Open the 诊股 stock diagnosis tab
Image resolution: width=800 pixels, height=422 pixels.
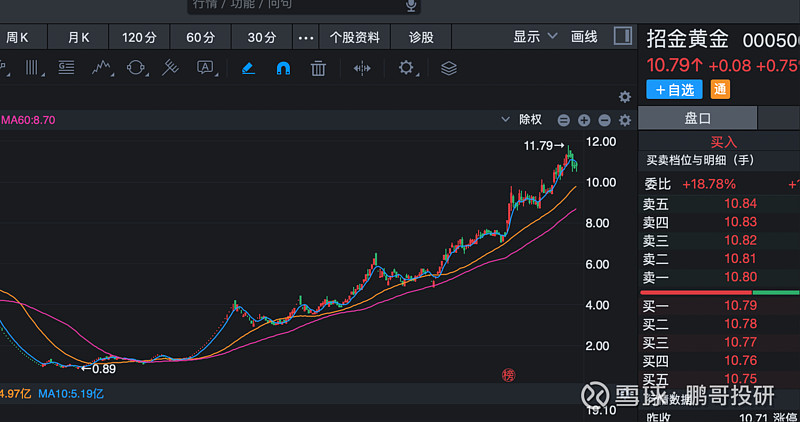[421, 37]
